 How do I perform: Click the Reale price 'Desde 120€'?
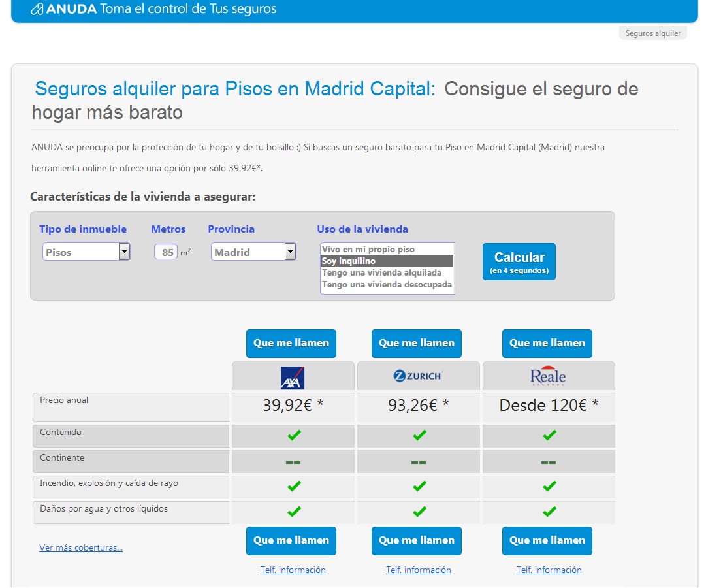point(549,405)
